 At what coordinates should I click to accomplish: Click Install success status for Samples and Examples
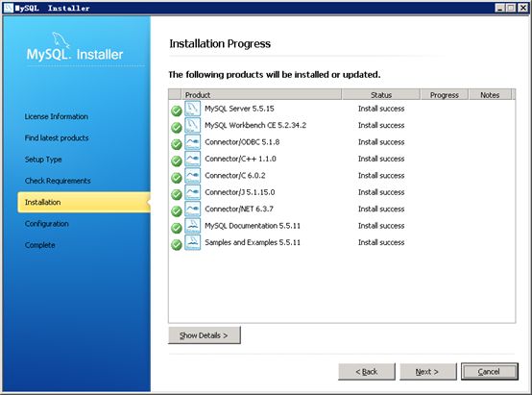(381, 242)
